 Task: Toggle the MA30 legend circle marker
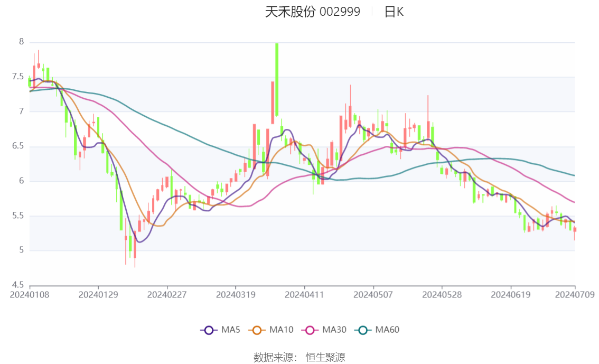[x=310, y=330]
